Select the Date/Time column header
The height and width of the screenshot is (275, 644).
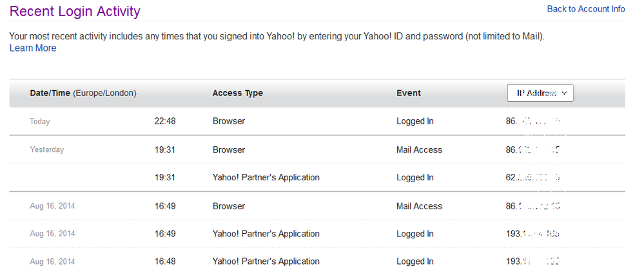tap(83, 93)
